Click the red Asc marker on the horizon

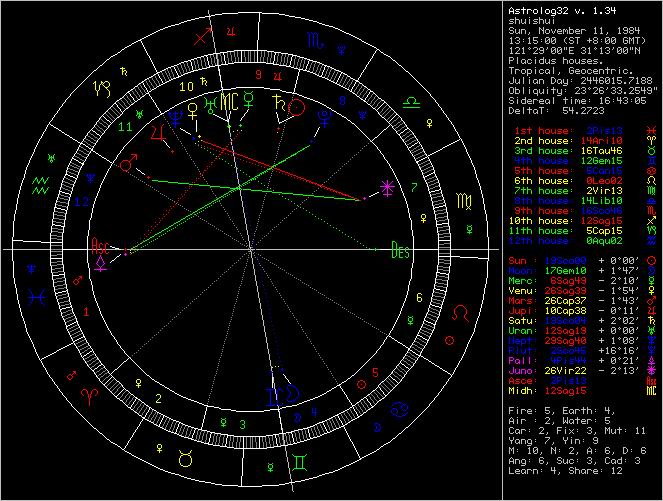click(100, 246)
